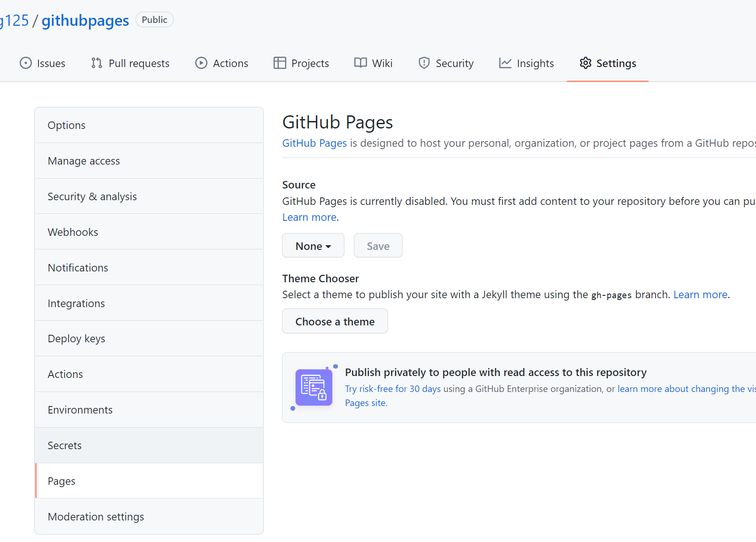Image resolution: width=756 pixels, height=542 pixels.
Task: Go to Secrets settings
Action: [x=149, y=445]
